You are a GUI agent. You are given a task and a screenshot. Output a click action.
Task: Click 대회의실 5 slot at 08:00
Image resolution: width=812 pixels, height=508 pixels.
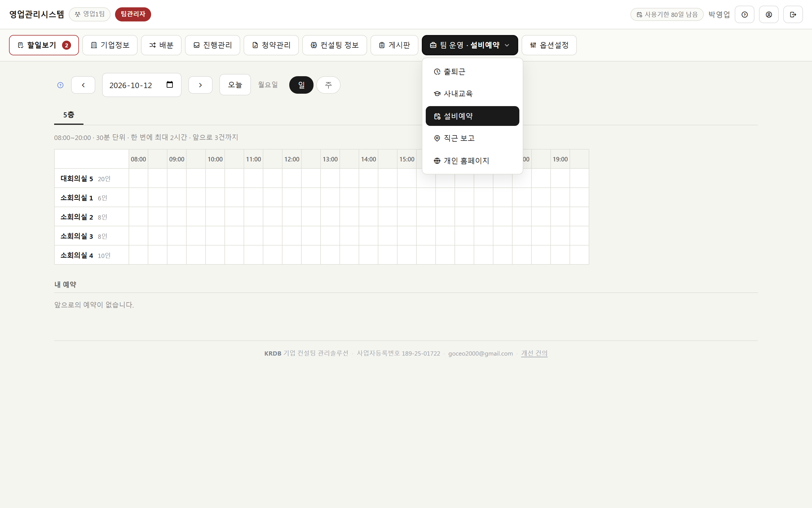pyautogui.click(x=138, y=178)
